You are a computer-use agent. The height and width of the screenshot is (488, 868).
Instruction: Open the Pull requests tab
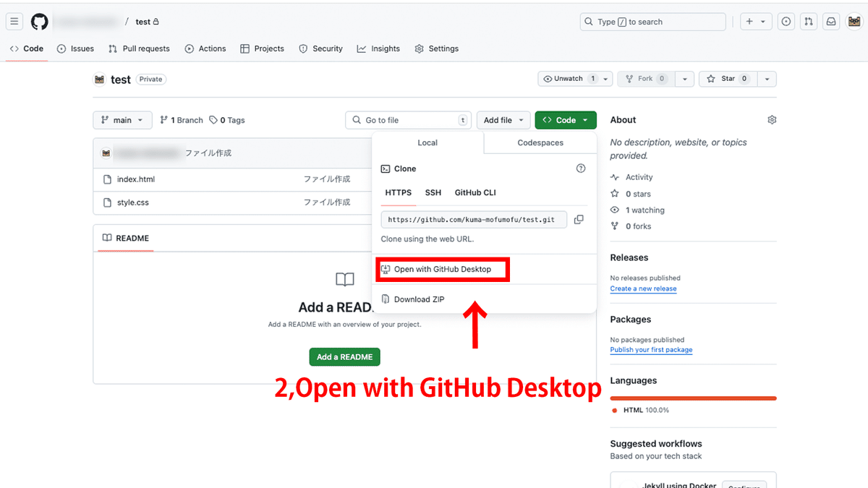pos(139,48)
